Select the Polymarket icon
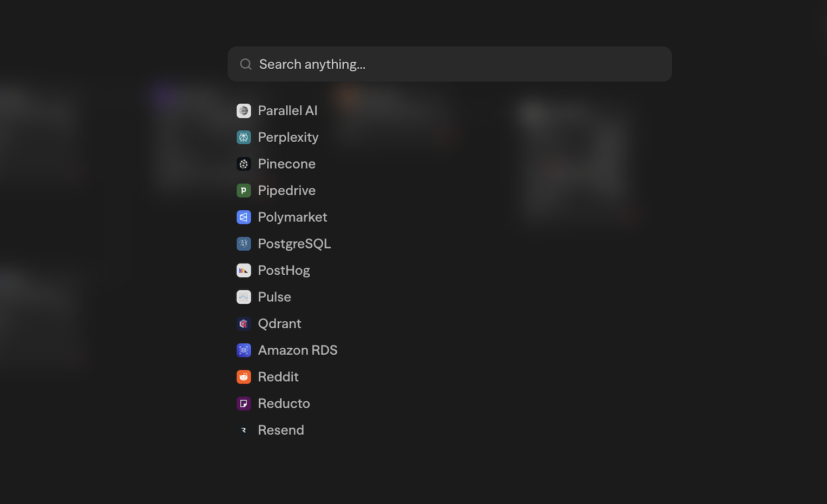The height and width of the screenshot is (504, 827). click(x=244, y=217)
